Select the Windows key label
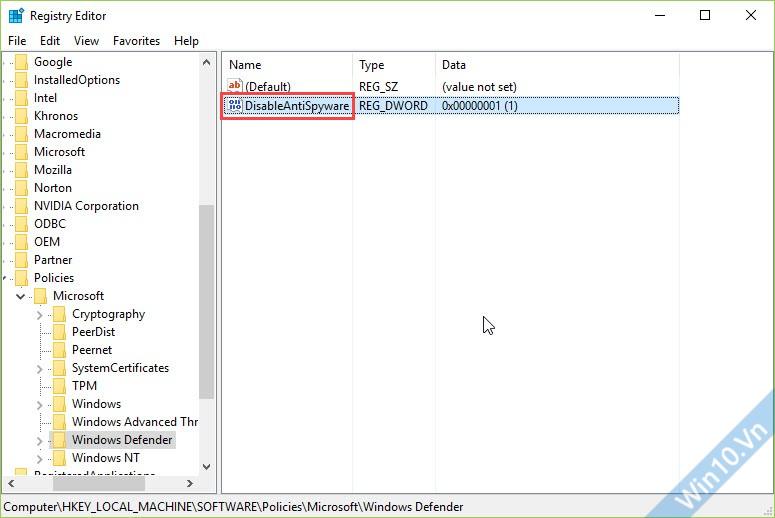The width and height of the screenshot is (775, 518). pos(96,404)
